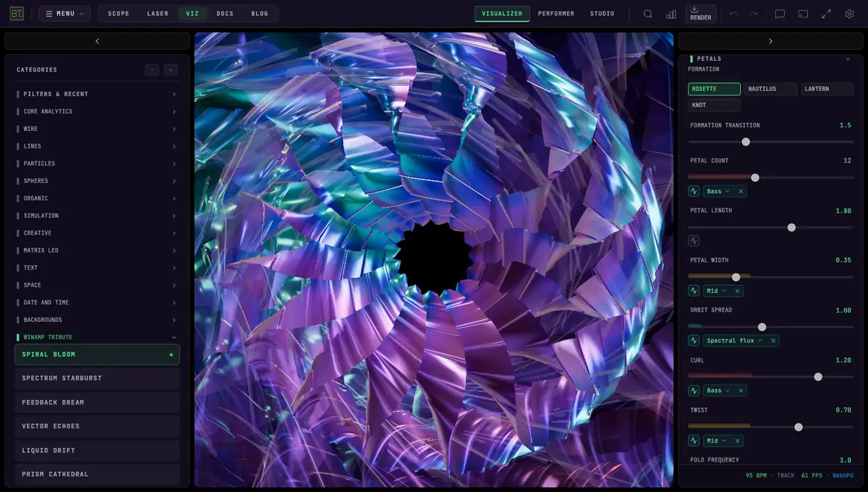Open the Bass source dropdown under Petal Count

[718, 192]
